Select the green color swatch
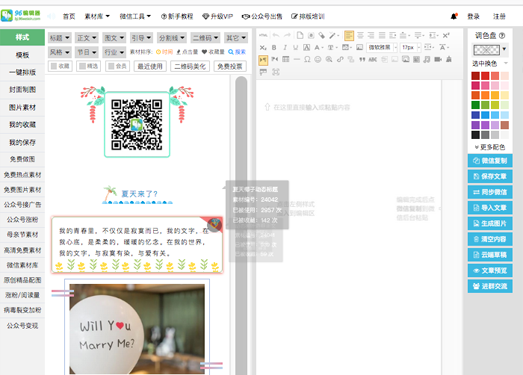 (x=475, y=105)
